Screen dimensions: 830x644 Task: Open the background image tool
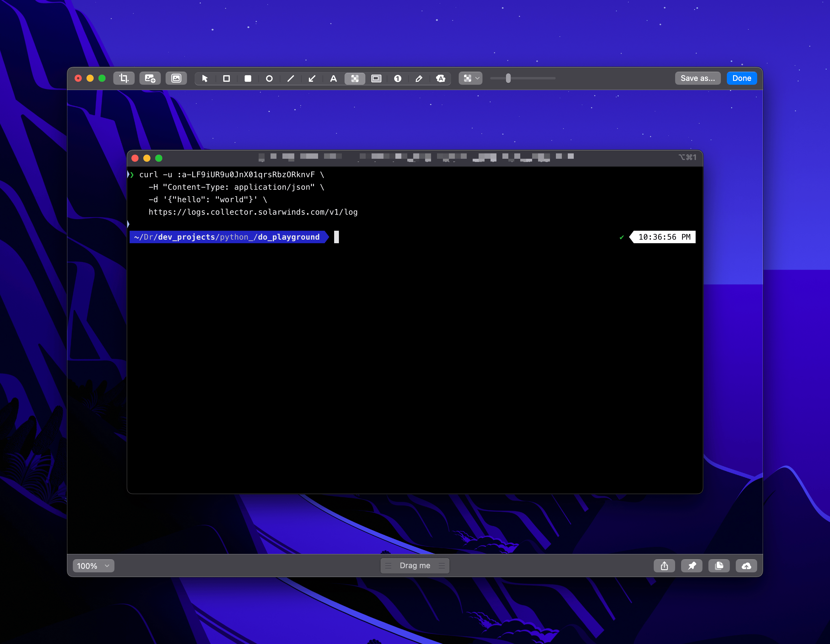(176, 78)
